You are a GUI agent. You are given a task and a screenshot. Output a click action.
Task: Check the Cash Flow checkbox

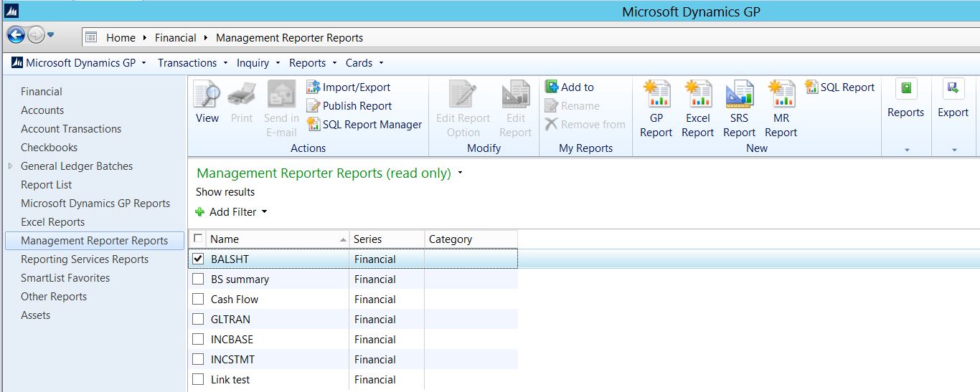click(199, 299)
